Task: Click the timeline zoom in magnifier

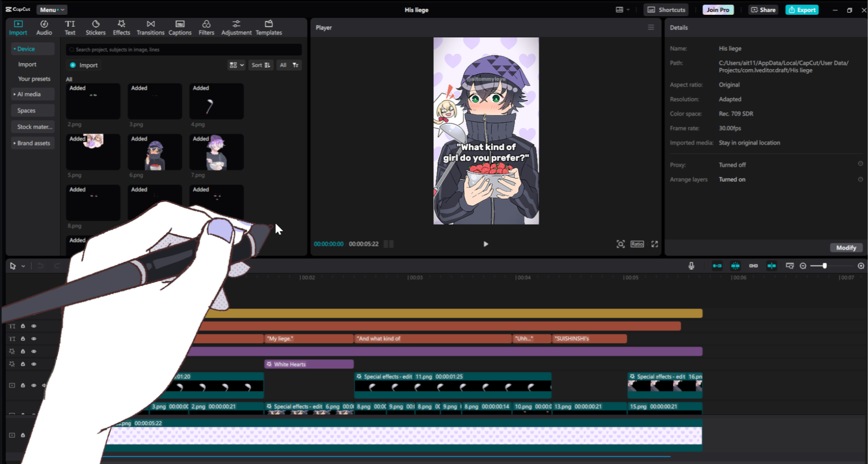Action: [x=861, y=266]
